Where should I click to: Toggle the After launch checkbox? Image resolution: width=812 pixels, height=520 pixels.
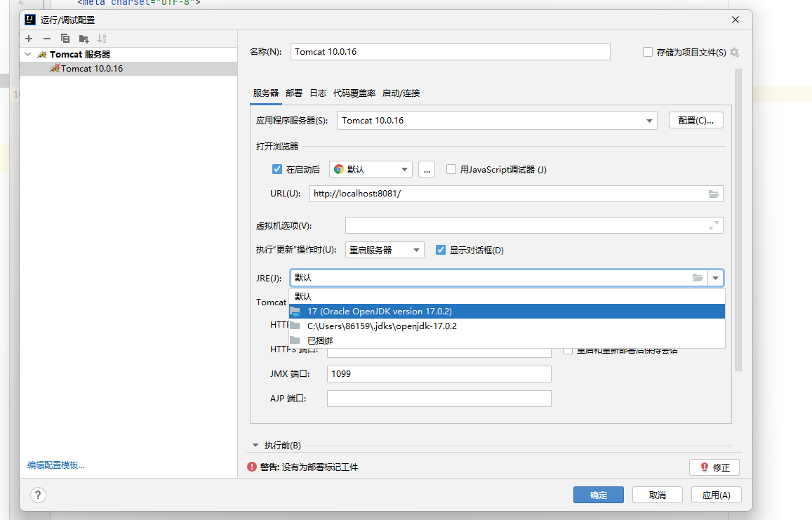(277, 169)
